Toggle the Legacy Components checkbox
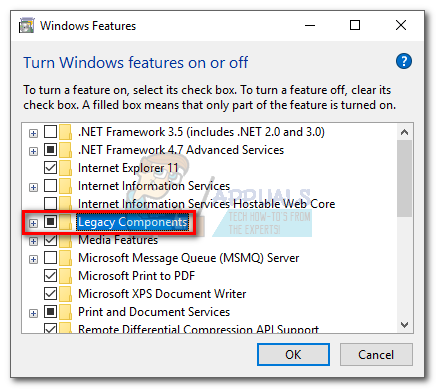This screenshot has height=389, width=436. coord(50,221)
